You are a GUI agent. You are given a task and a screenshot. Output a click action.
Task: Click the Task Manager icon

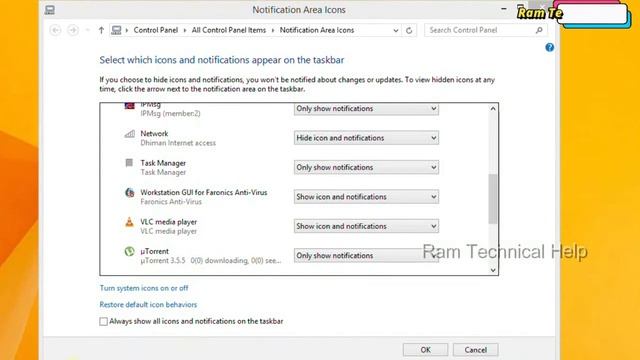129,163
